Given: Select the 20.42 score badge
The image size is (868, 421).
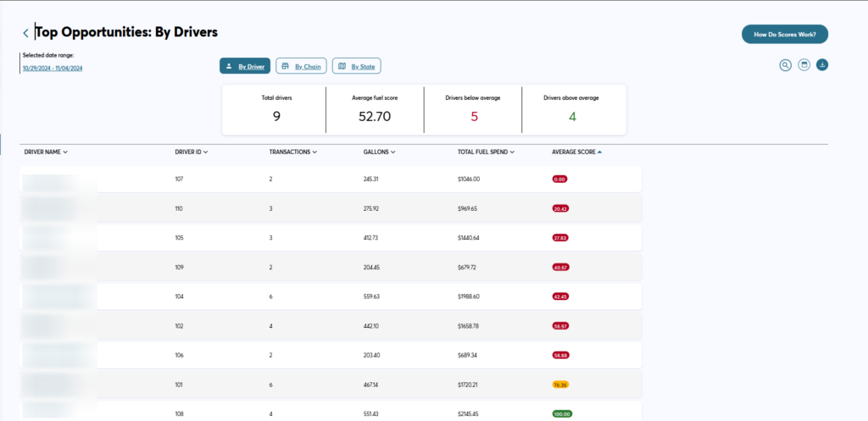Looking at the screenshot, I should click(x=561, y=208).
